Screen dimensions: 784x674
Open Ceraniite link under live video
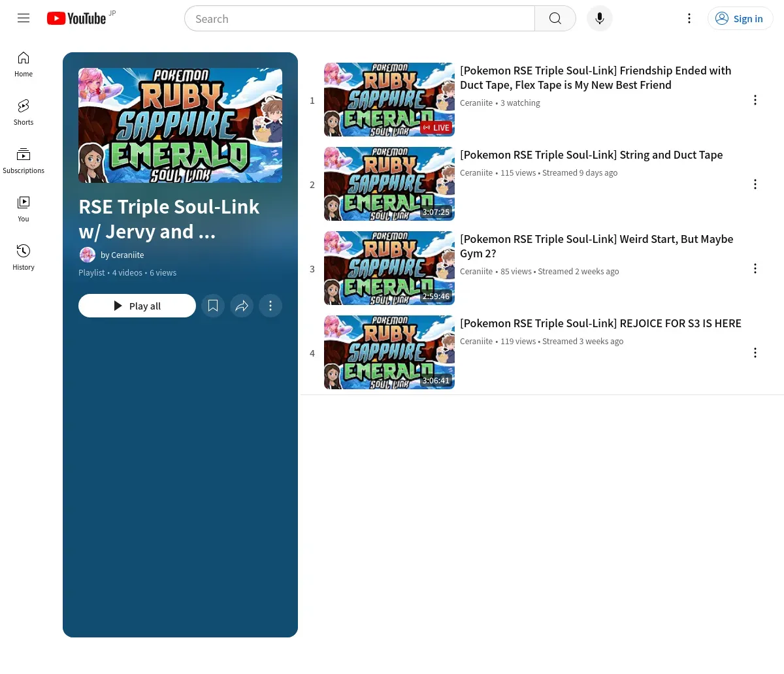pyautogui.click(x=476, y=103)
